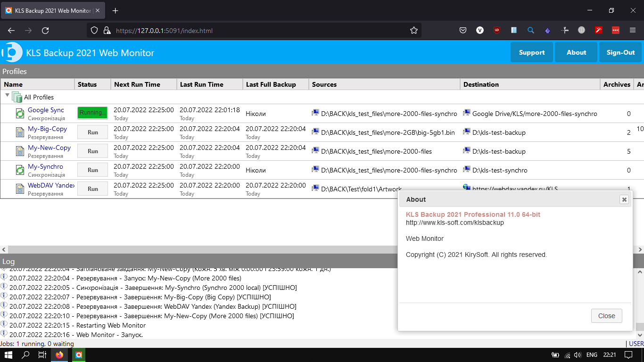Click the Archives column header

tap(617, 84)
